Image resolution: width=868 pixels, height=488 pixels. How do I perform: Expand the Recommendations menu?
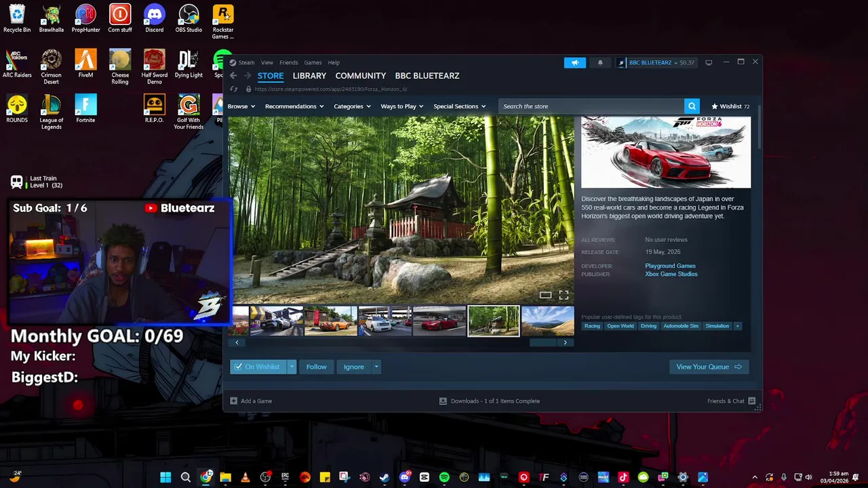point(294,106)
